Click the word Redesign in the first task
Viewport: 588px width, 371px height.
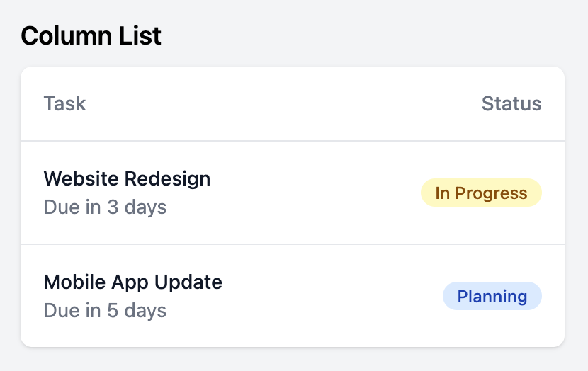point(167,178)
